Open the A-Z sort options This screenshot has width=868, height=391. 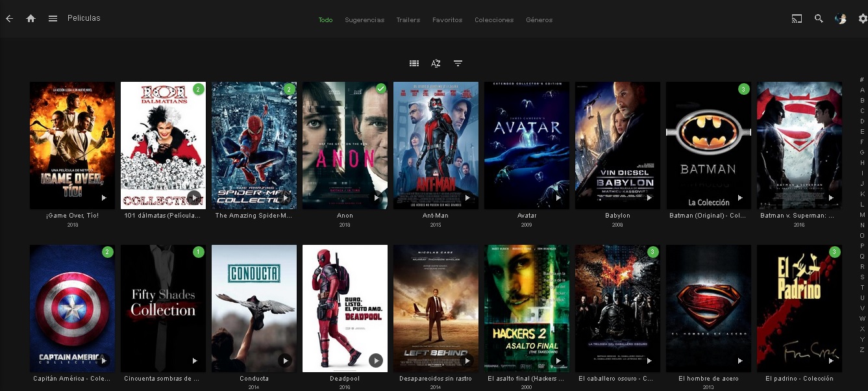tap(436, 63)
